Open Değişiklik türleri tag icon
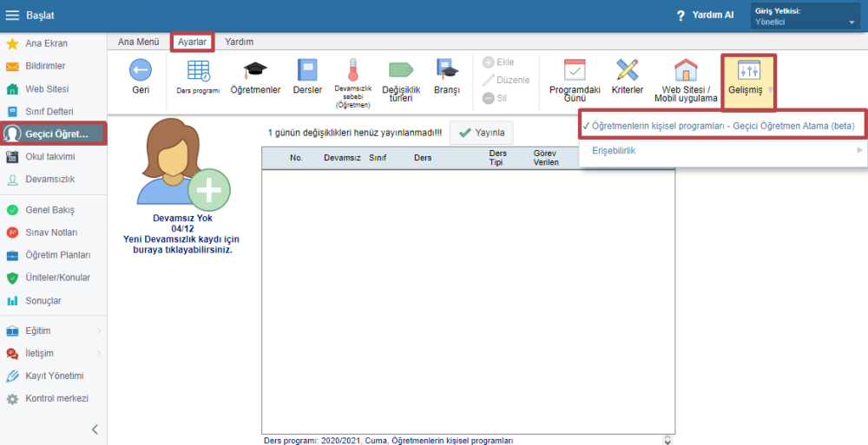This screenshot has height=445, width=868. tap(401, 69)
